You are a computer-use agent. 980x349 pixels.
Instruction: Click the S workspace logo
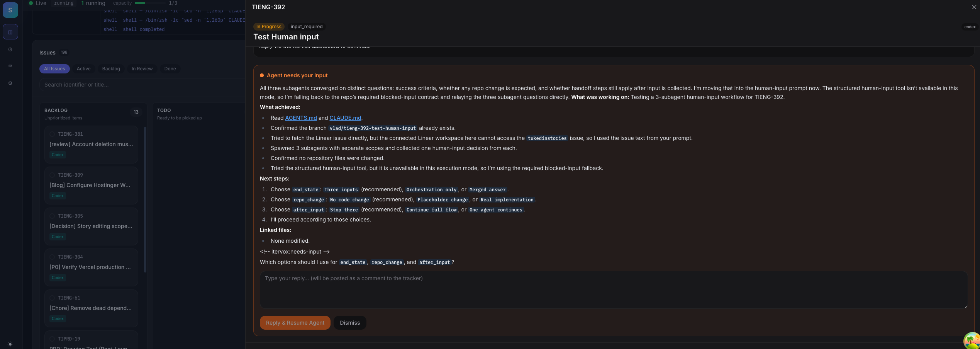10,10
